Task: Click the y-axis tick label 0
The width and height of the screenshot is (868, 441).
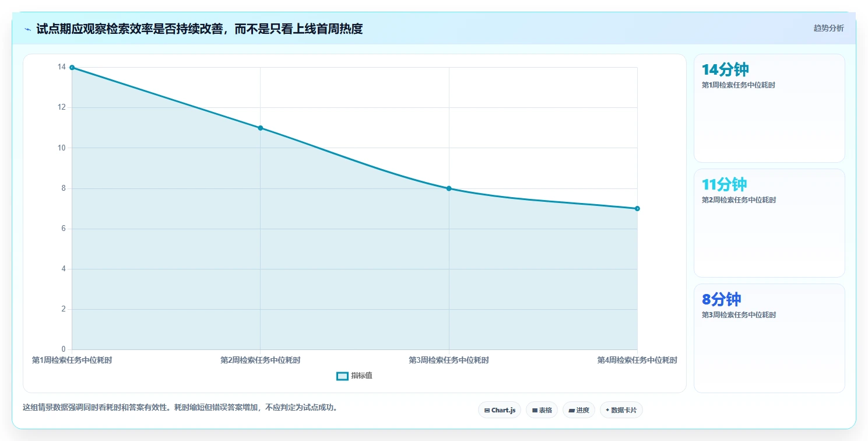Action: tap(64, 349)
